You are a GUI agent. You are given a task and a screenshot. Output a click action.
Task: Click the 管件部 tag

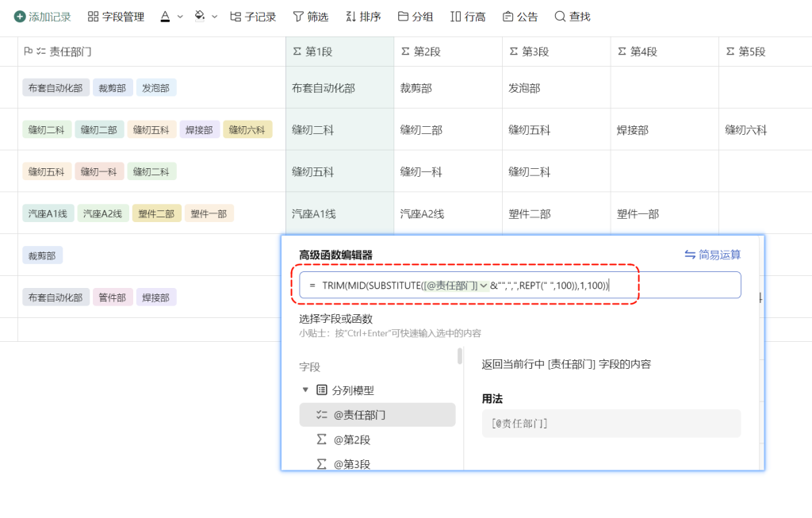tap(113, 297)
